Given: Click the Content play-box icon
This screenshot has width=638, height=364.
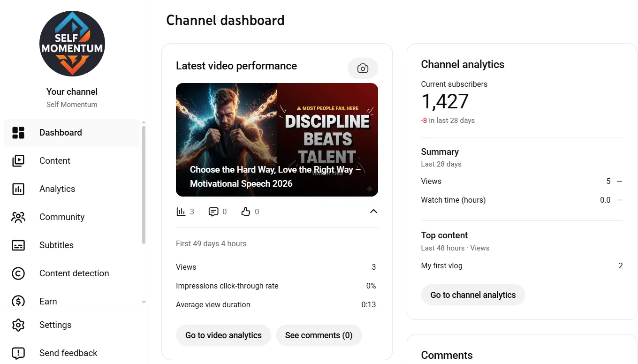Looking at the screenshot, I should point(18,161).
